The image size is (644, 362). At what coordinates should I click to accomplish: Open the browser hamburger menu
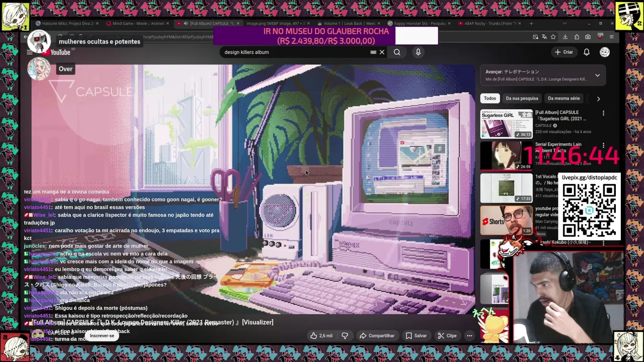[611, 37]
